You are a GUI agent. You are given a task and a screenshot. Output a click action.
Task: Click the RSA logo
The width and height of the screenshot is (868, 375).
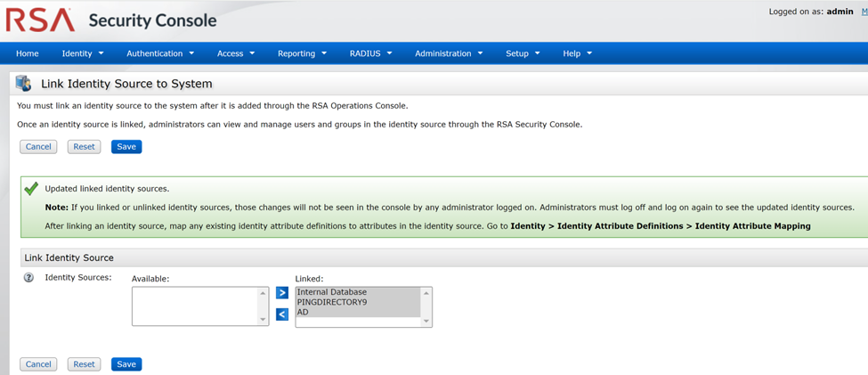(x=40, y=20)
